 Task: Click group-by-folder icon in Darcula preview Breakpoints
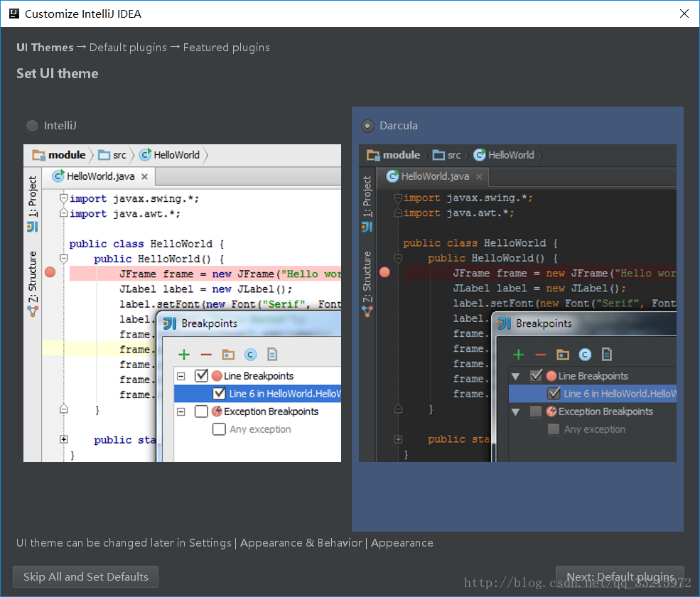click(x=563, y=355)
